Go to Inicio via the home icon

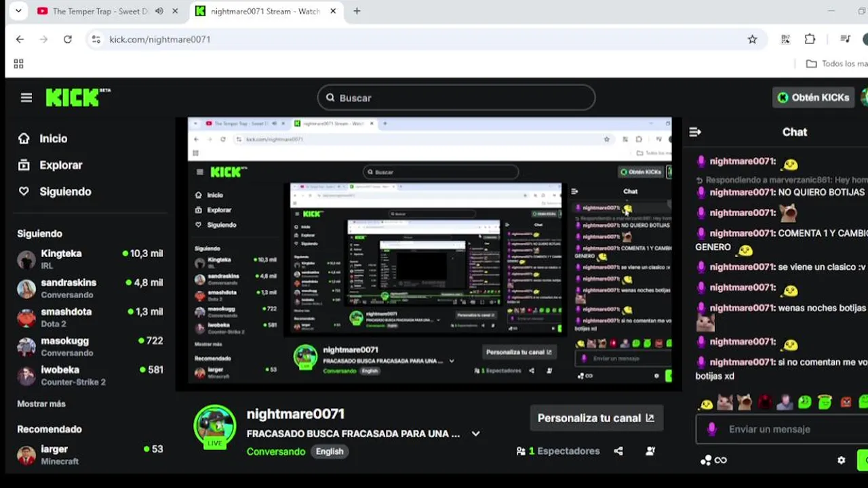coord(24,138)
